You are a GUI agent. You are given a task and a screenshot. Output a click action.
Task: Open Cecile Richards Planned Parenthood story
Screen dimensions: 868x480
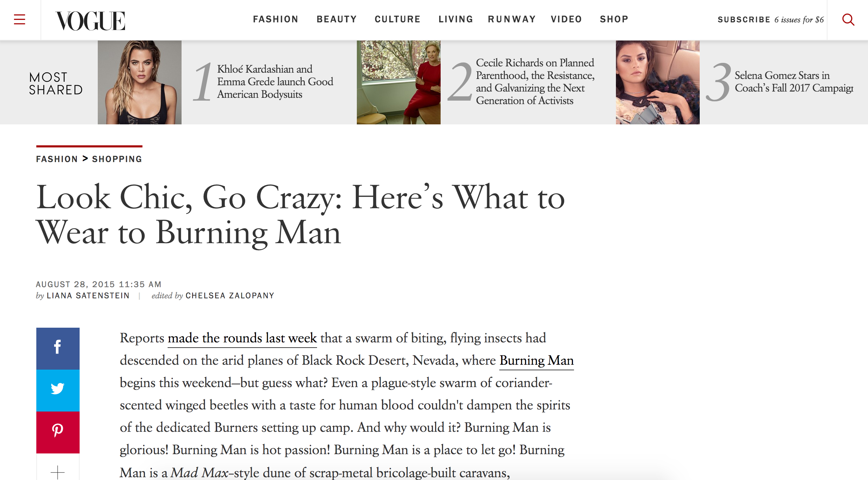coord(535,82)
